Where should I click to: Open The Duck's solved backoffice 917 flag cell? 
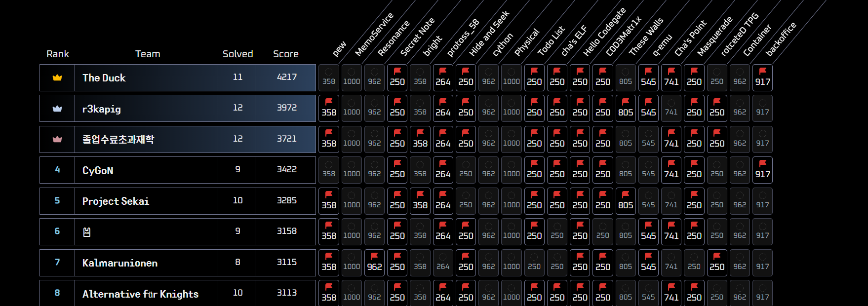762,77
